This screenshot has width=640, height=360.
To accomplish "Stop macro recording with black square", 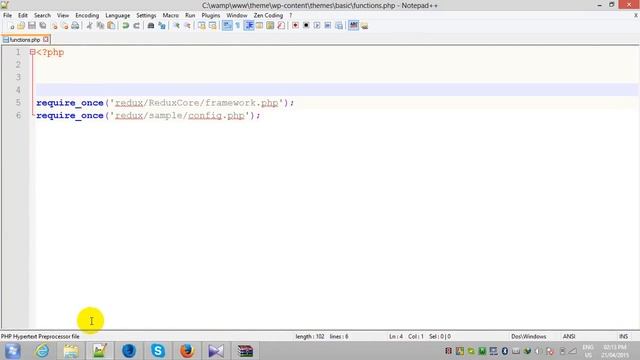I will 306,26.
